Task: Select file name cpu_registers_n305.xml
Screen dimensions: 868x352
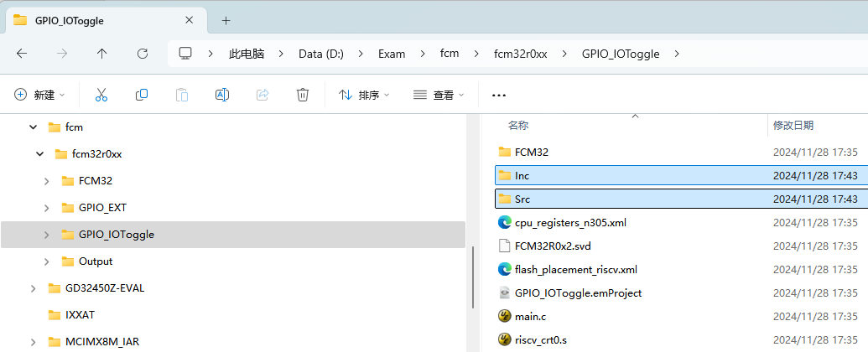Action: [570, 222]
